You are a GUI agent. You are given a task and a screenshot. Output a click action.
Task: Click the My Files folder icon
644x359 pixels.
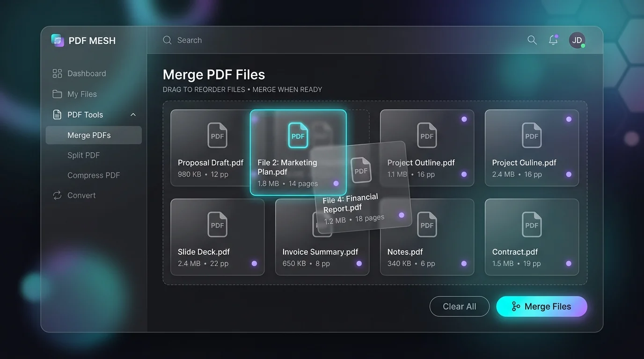coord(57,94)
